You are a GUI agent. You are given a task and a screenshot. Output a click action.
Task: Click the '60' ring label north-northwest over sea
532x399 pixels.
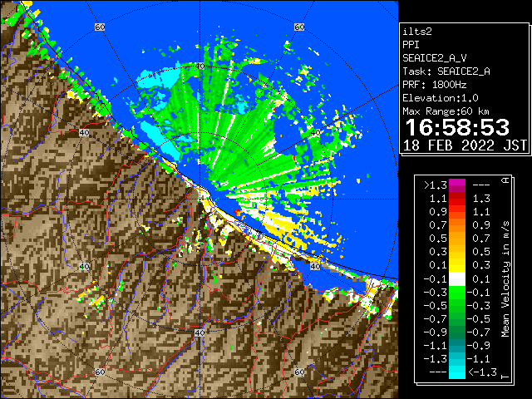(100, 27)
